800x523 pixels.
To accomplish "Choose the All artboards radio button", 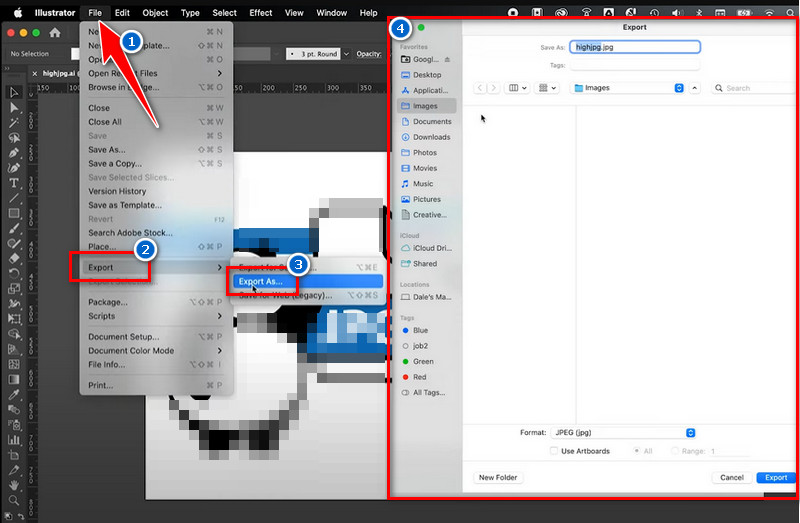I will (x=637, y=451).
